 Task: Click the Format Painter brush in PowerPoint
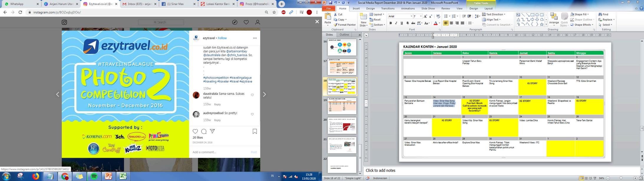pos(345,25)
